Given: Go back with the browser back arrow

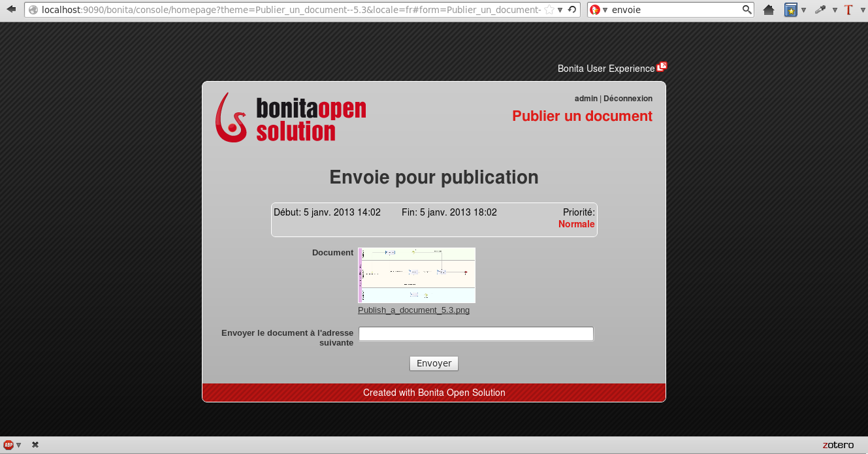Looking at the screenshot, I should 10,10.
